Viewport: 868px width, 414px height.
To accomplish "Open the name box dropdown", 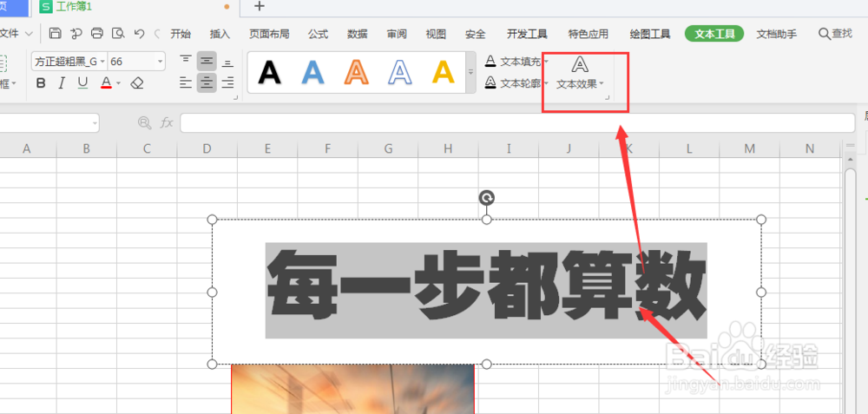I will [95, 123].
